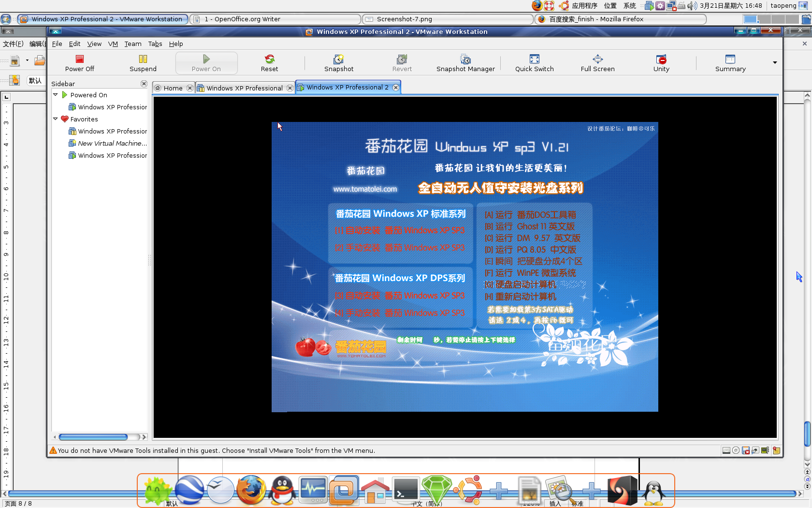Open the Tabs menu
The image size is (812, 508).
point(155,44)
